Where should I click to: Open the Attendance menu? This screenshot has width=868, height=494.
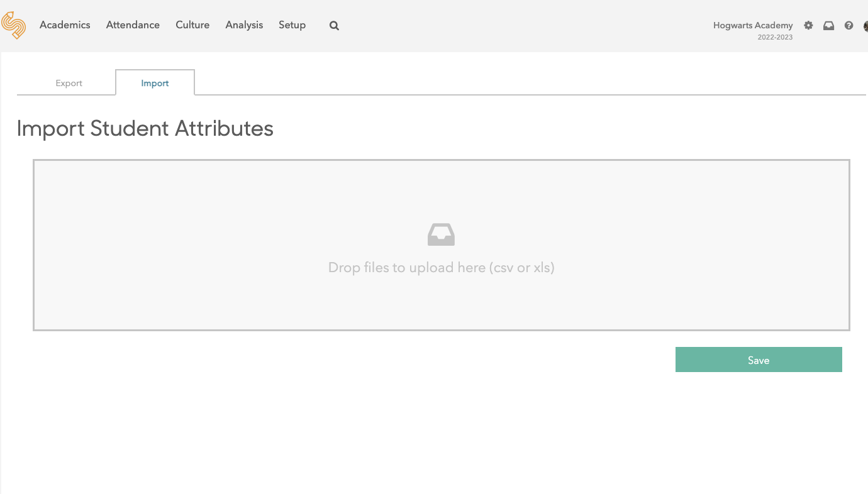point(133,25)
